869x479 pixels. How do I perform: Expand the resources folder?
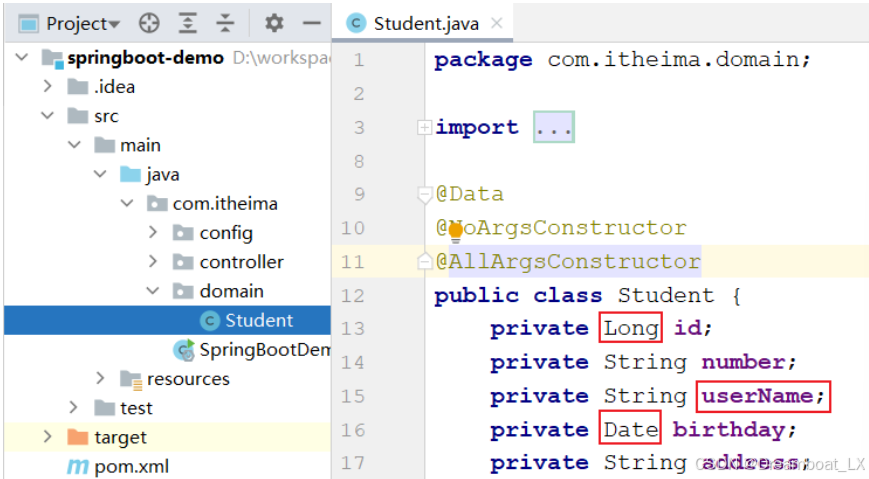(100, 379)
